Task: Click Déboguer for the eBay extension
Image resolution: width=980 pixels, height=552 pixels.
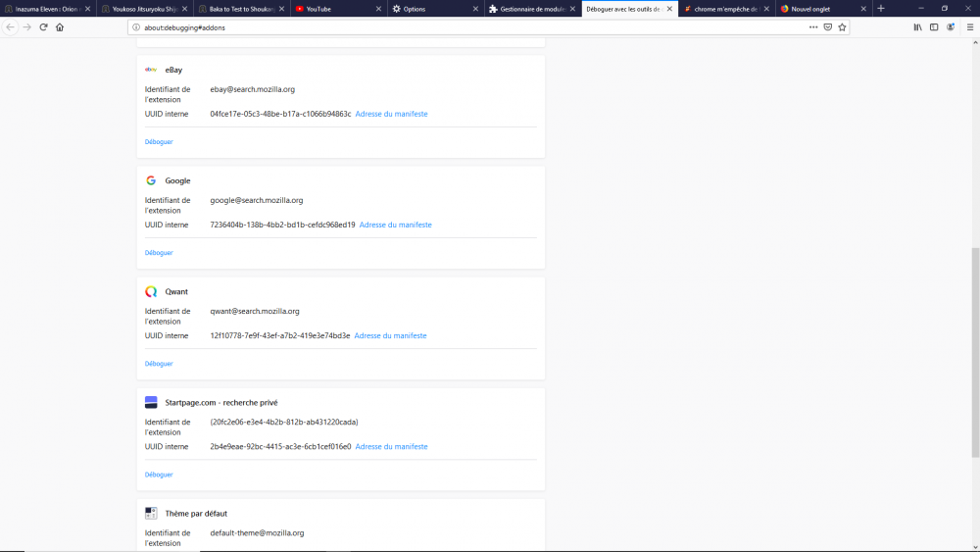Action: [159, 142]
